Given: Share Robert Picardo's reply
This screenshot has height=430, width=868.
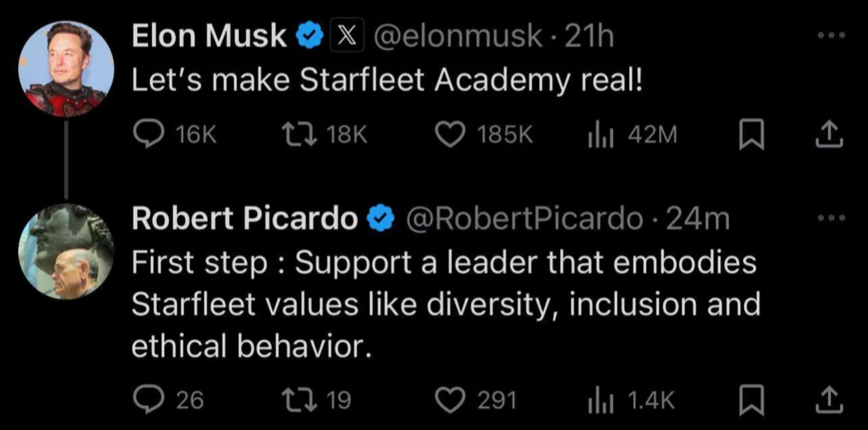Looking at the screenshot, I should click(x=829, y=401).
